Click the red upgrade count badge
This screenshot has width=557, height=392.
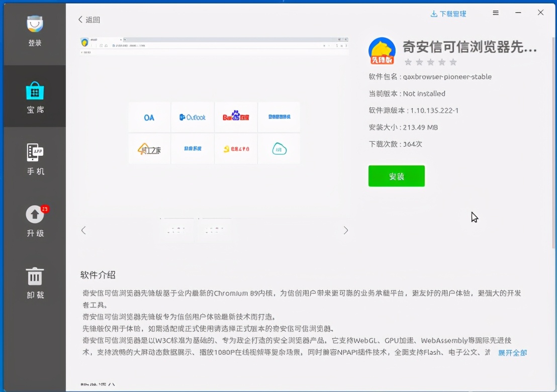tap(44, 209)
